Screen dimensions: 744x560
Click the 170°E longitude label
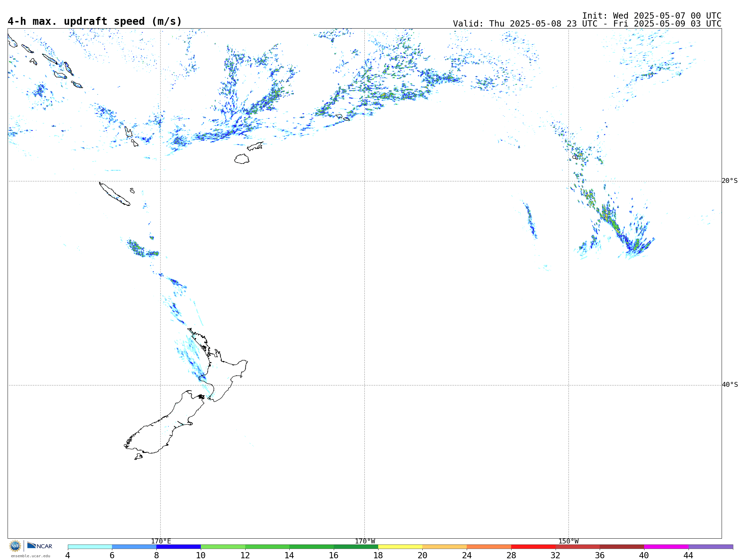[x=161, y=541]
